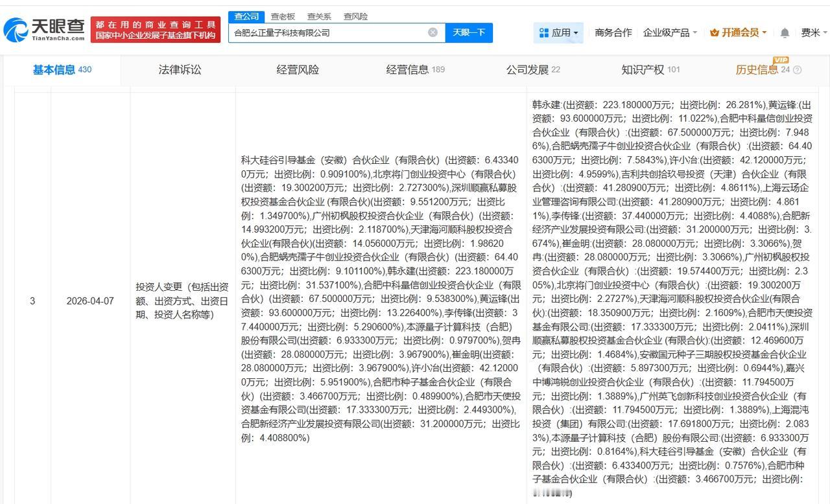Click the red 都在用的商业查询工具 banner

pos(155,30)
